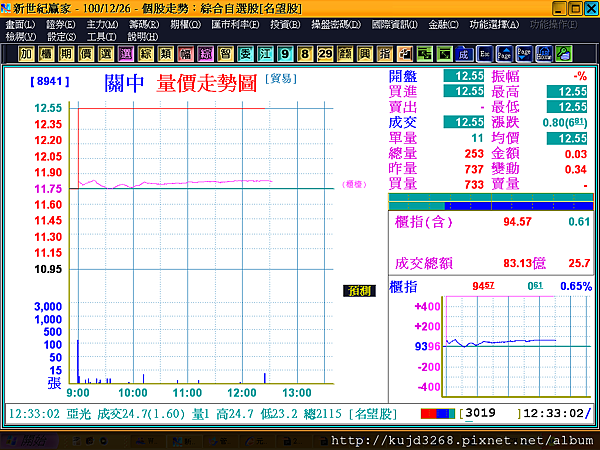Open the 指 index toolbar icon
The image size is (600, 450).
pyautogui.click(x=385, y=54)
